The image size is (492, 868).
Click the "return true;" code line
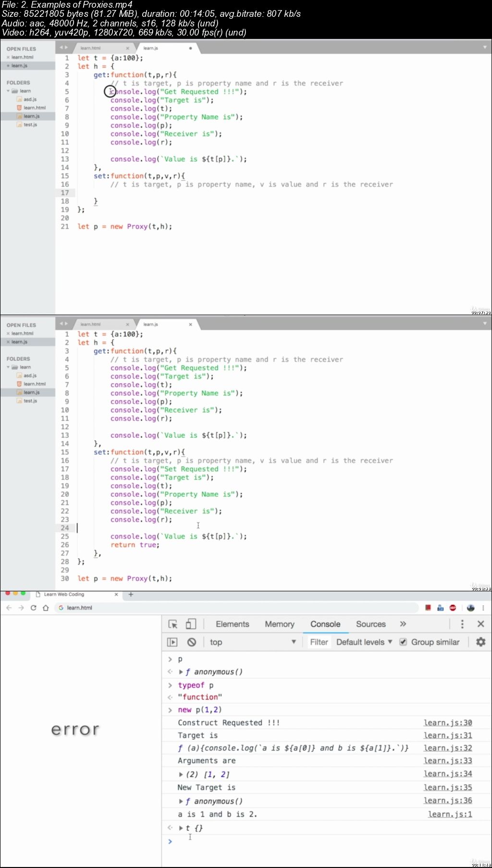coord(135,545)
